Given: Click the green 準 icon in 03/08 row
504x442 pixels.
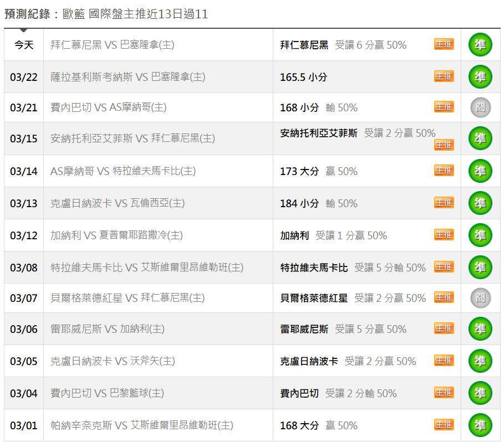Looking at the screenshot, I should pyautogui.click(x=480, y=267).
